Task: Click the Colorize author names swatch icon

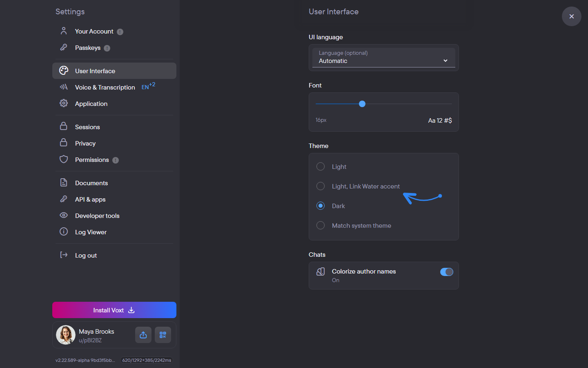Action: click(321, 272)
